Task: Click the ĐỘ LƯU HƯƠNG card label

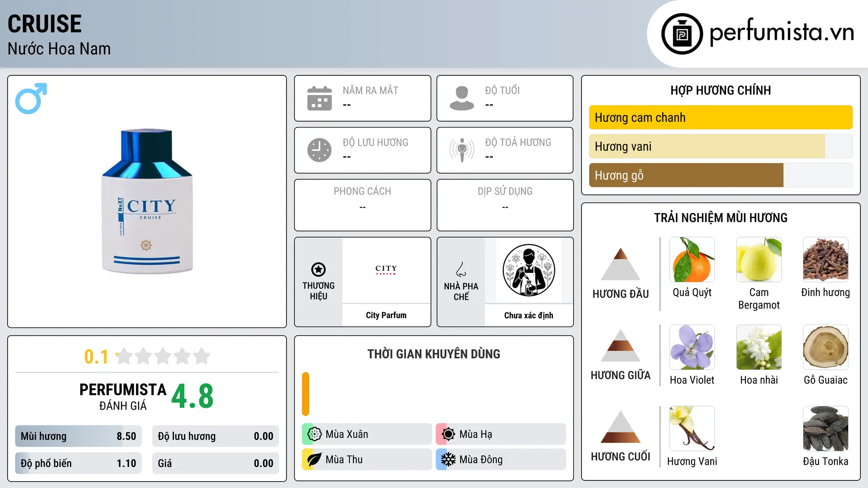Action: [376, 142]
